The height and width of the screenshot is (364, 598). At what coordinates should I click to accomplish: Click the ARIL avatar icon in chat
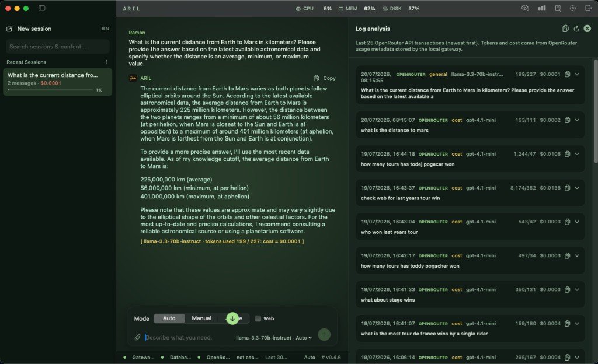[133, 78]
